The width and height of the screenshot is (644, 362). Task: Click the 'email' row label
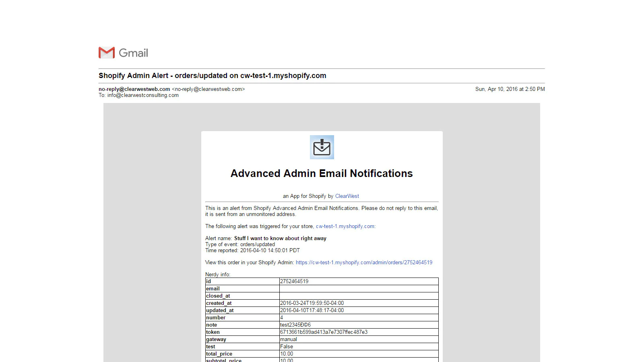tap(213, 289)
